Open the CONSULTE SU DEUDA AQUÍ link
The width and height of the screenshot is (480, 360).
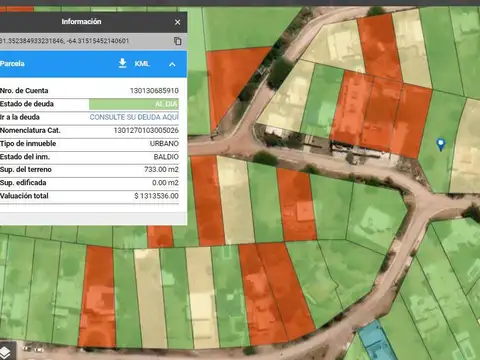134,117
